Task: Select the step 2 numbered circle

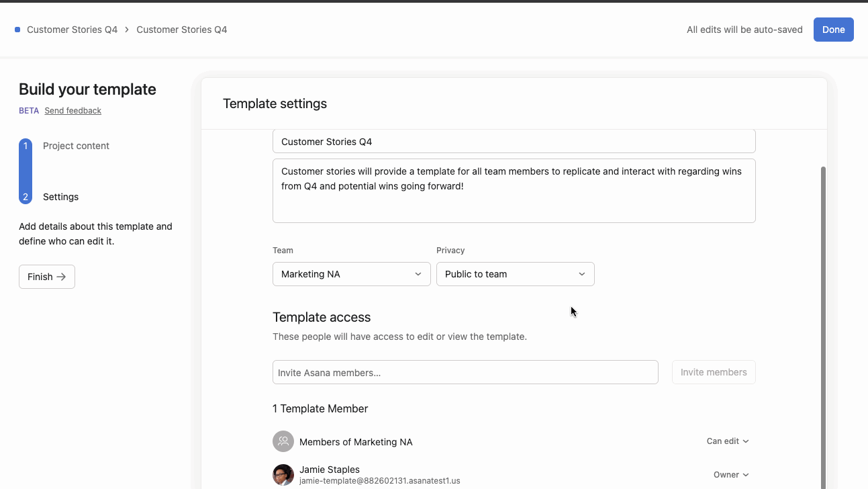Action: [x=26, y=197]
